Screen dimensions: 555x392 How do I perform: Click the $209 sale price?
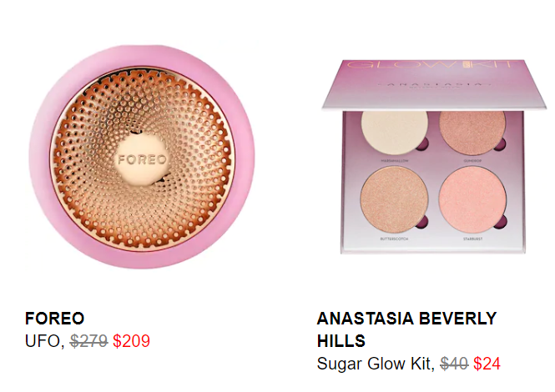click(x=131, y=341)
